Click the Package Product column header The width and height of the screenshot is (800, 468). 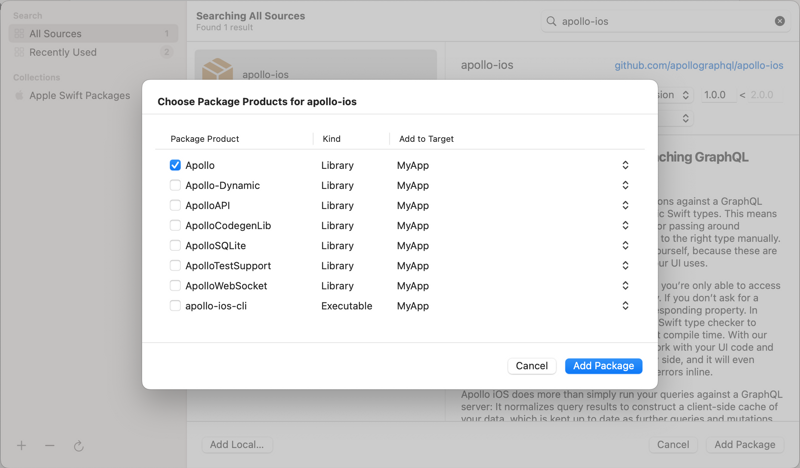tap(205, 139)
